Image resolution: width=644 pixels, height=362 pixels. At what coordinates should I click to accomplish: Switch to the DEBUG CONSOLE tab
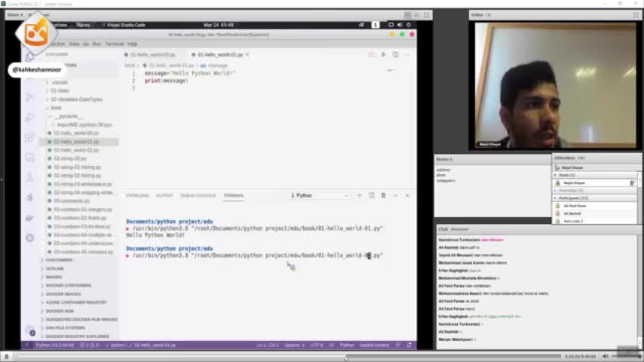[198, 195]
